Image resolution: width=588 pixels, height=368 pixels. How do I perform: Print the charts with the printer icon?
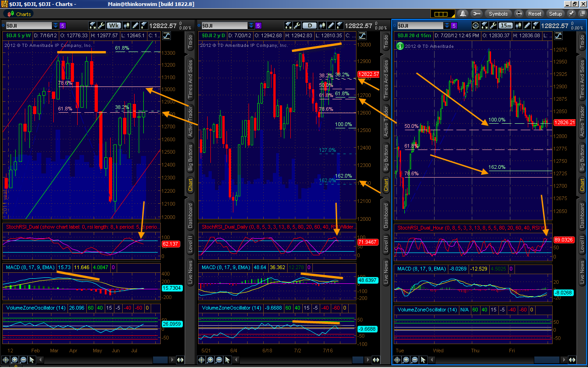(519, 14)
